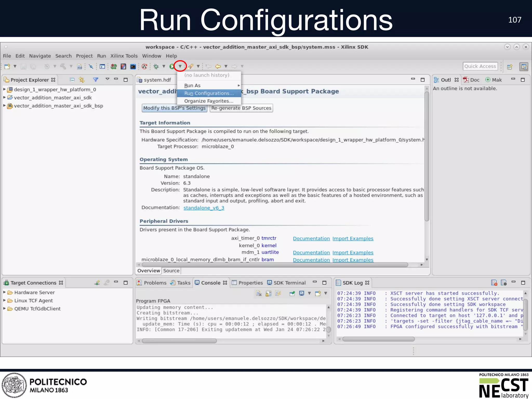Click the yellow Back navigation arrow

tap(218, 66)
